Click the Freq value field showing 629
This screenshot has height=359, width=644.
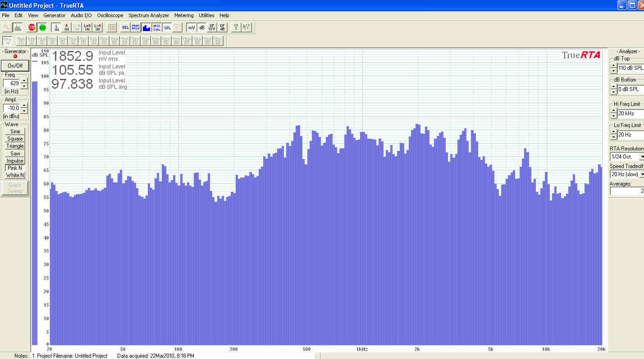[12, 83]
